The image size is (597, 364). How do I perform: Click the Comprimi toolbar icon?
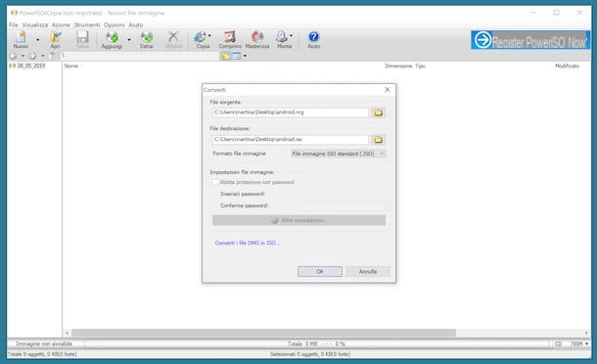pyautogui.click(x=230, y=39)
